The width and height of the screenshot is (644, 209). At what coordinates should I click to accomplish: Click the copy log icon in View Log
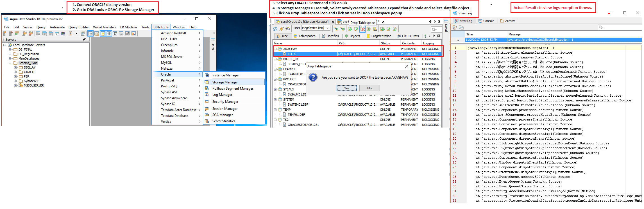coord(461,27)
